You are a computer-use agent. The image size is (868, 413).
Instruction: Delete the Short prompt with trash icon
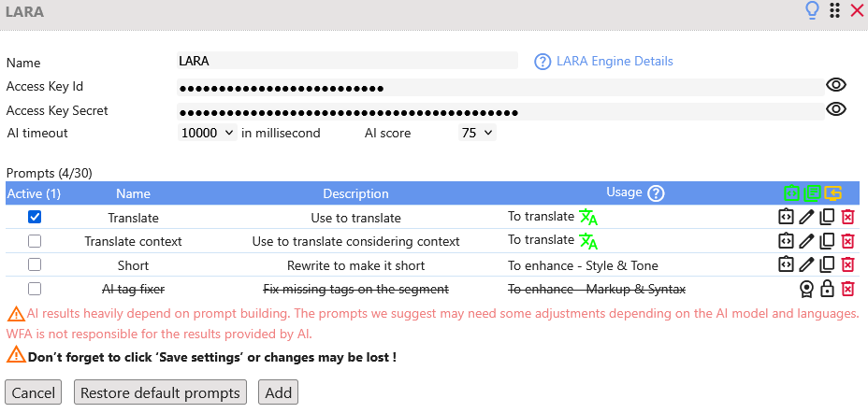point(847,264)
